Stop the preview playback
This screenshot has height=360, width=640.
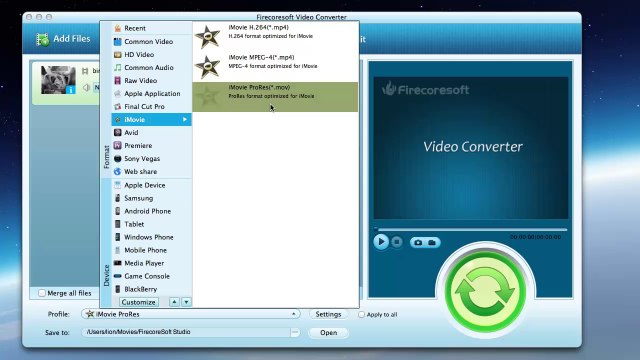tap(397, 242)
